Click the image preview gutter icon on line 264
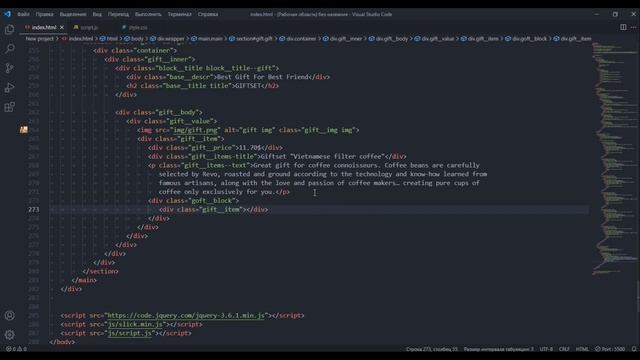 point(24,130)
